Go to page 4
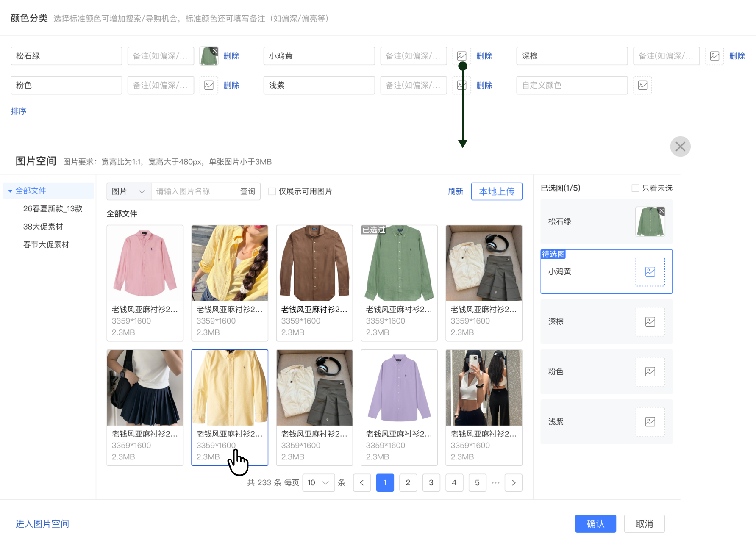 pos(454,483)
